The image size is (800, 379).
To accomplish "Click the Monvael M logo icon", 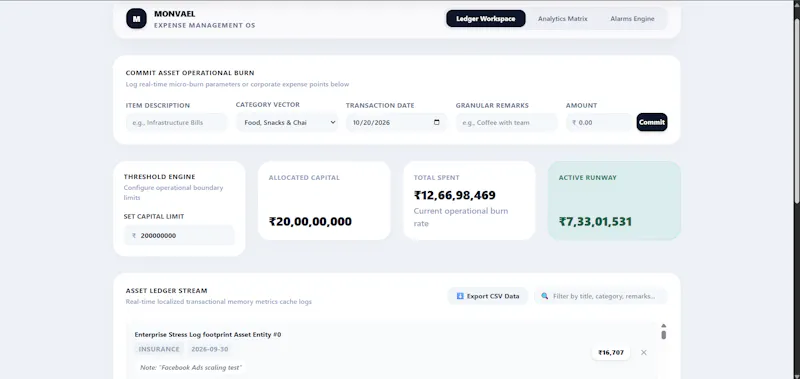I will click(136, 19).
